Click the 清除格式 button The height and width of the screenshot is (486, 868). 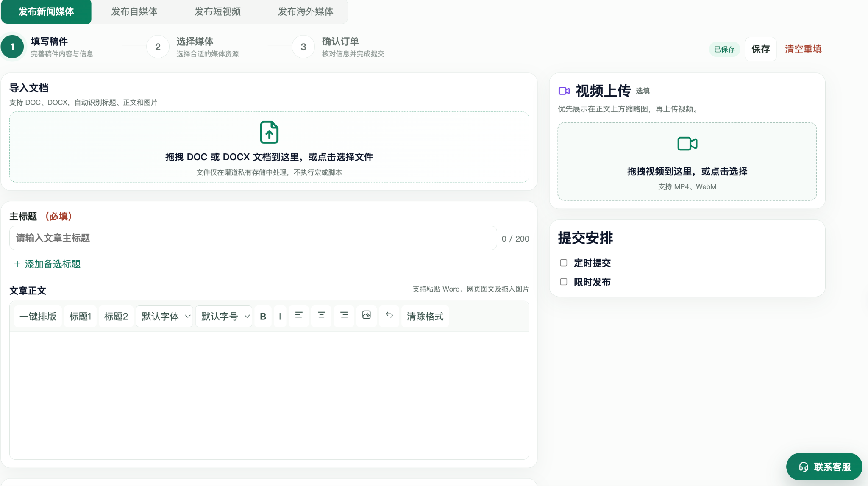click(425, 316)
